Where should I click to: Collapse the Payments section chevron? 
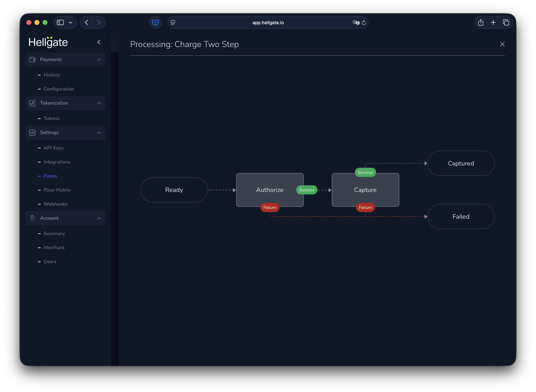coord(99,59)
